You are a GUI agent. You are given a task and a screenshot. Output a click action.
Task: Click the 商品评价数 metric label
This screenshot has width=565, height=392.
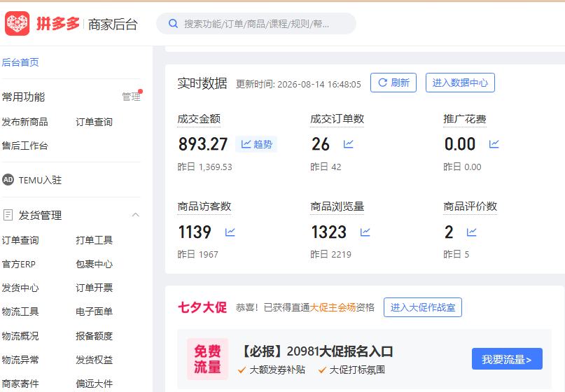pos(470,206)
